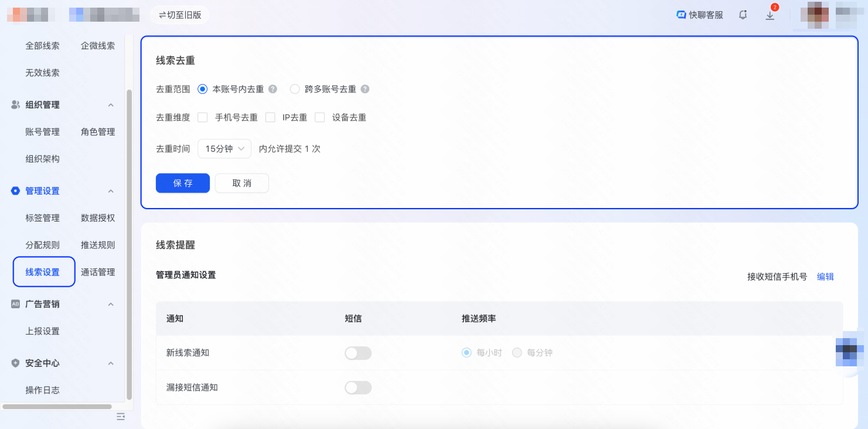This screenshot has width=868, height=429.
Task: Click the collapse-sidebar icon at bottom left
Action: tap(121, 417)
